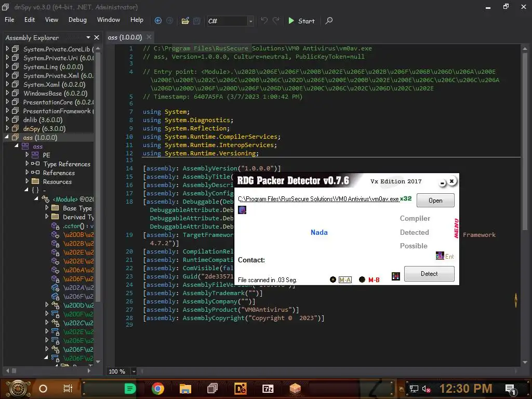The height and width of the screenshot is (399, 532).
Task: Open File Explorer from the taskbar
Action: (x=185, y=389)
